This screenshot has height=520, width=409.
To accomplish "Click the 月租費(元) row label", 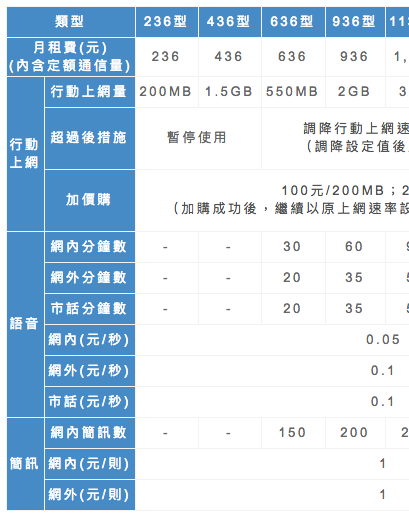I will pos(71,57).
